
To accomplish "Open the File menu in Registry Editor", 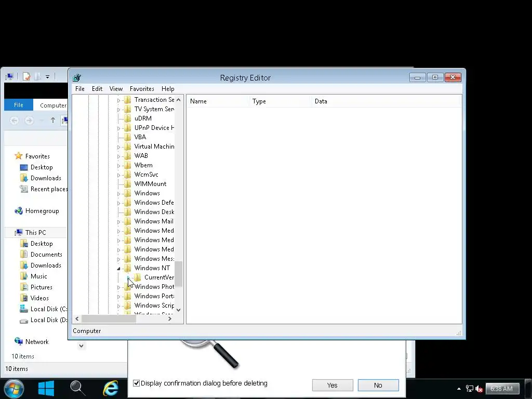I will coord(79,88).
